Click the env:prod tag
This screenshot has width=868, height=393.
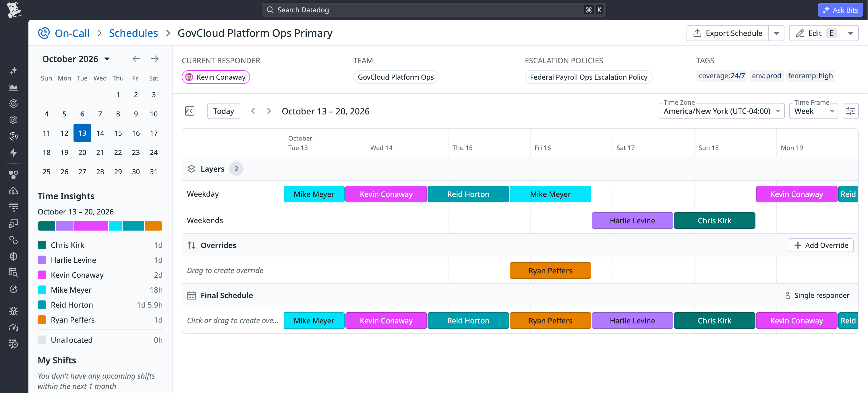click(766, 76)
